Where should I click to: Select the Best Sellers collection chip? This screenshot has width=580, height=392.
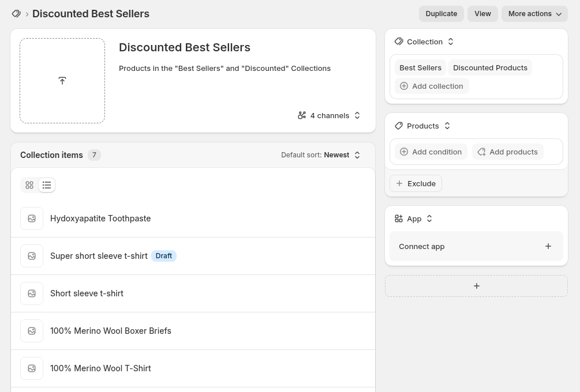tap(420, 67)
